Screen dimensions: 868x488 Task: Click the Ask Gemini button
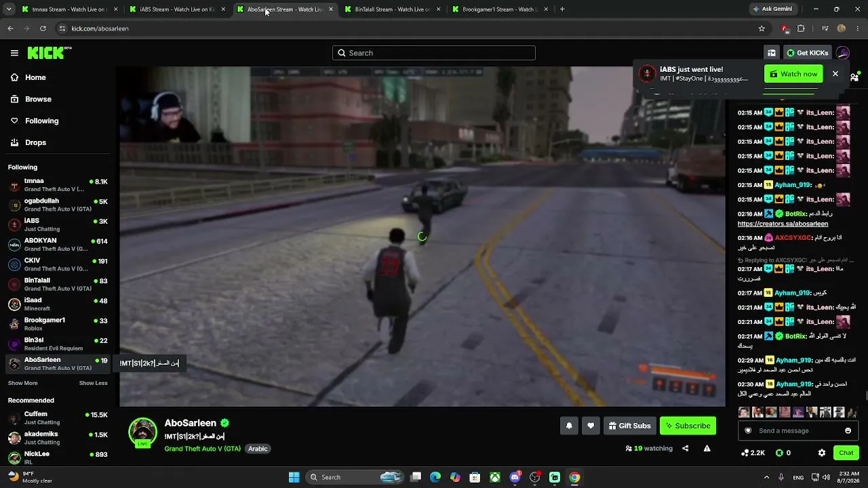point(772,9)
